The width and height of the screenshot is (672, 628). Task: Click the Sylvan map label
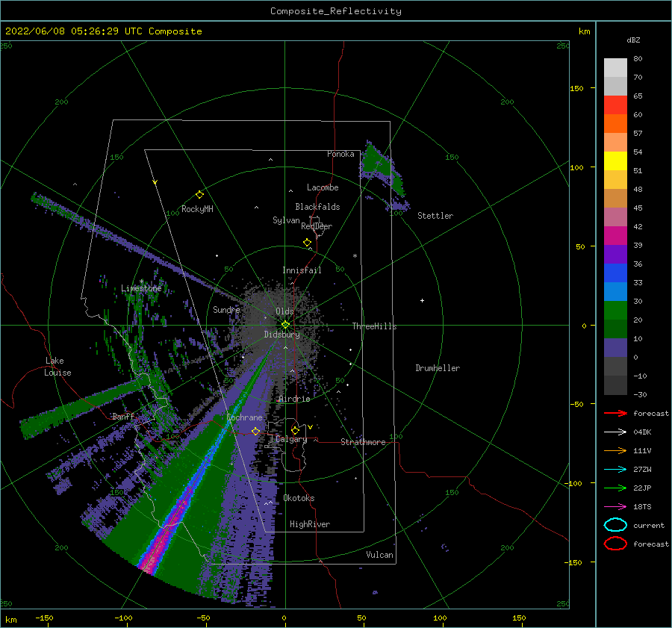click(x=286, y=220)
